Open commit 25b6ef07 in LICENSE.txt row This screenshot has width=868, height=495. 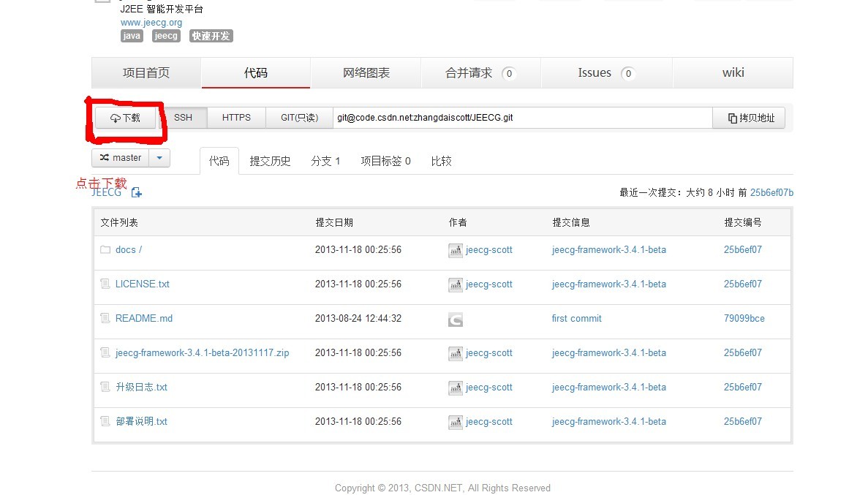[x=743, y=284]
